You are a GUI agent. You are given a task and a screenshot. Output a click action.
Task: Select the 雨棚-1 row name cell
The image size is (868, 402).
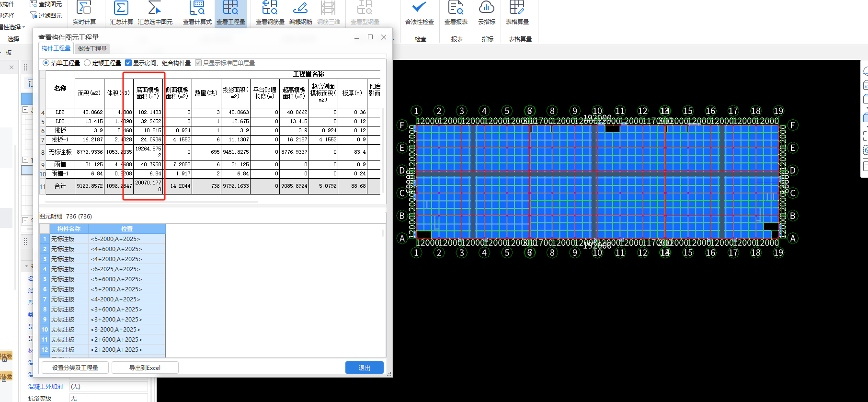pyautogui.click(x=60, y=173)
